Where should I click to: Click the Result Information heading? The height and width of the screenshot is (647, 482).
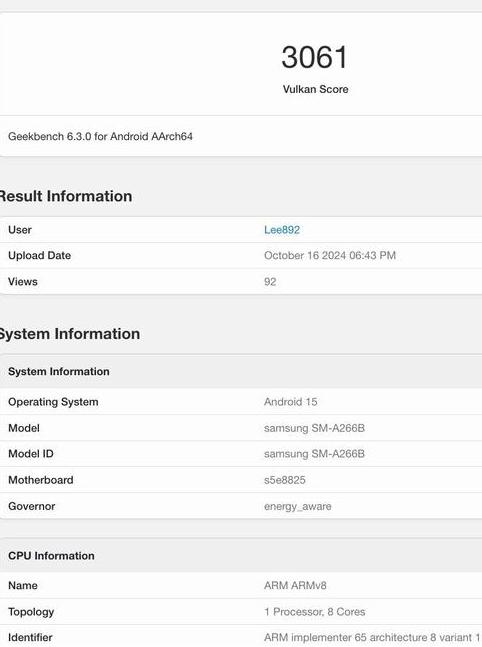point(66,196)
